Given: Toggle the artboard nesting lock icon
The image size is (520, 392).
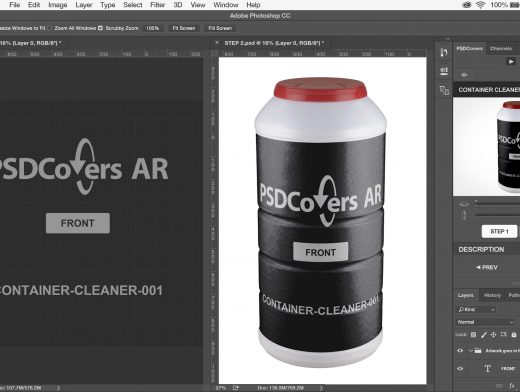Looking at the screenshot, I should coord(504,334).
